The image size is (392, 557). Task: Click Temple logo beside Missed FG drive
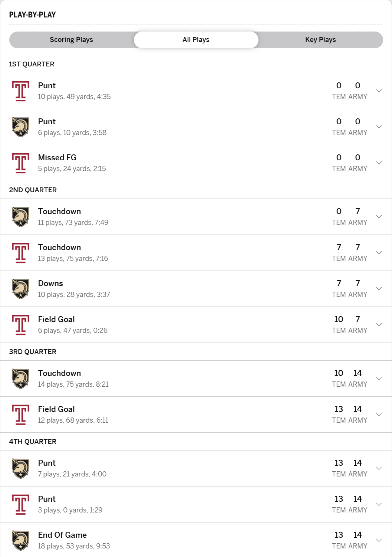[x=21, y=163]
